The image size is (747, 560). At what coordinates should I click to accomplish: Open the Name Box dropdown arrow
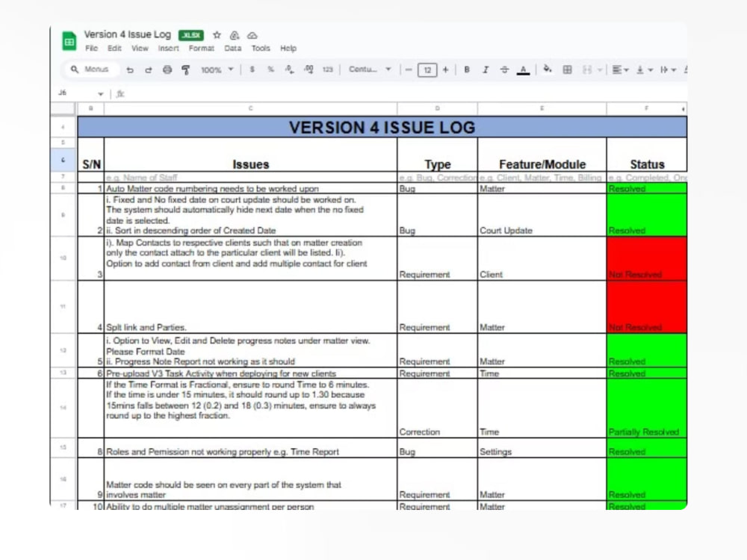[x=101, y=94]
